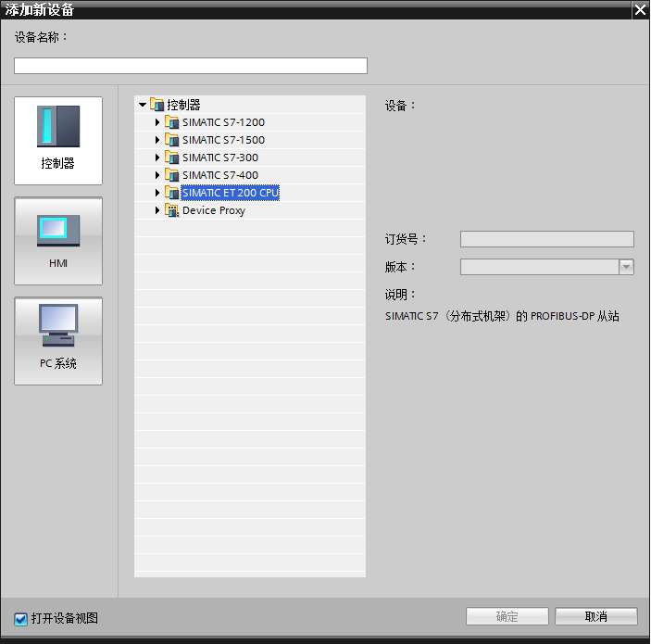This screenshot has width=651, height=644.
Task: Click the SIMATIC S7-300 folder icon
Action: [171, 158]
